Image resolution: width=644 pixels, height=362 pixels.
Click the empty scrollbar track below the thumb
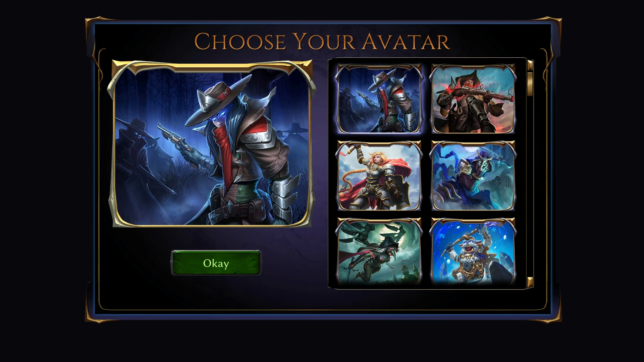coord(530,186)
